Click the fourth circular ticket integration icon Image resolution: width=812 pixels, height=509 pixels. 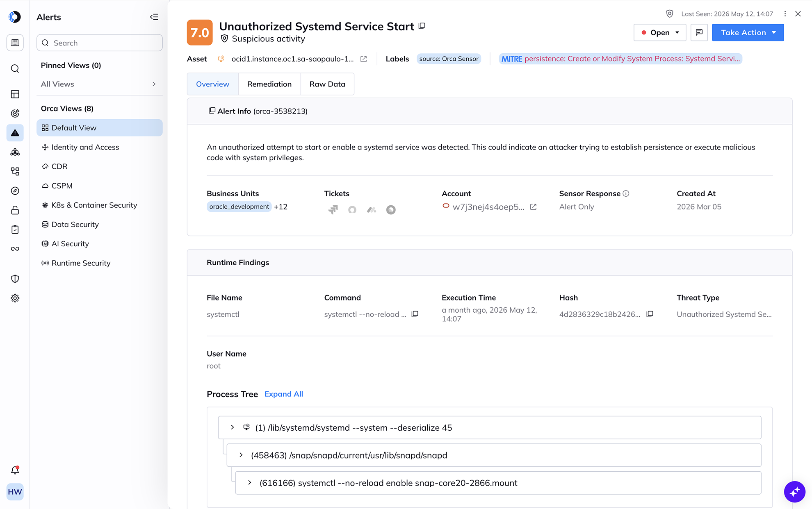click(391, 210)
